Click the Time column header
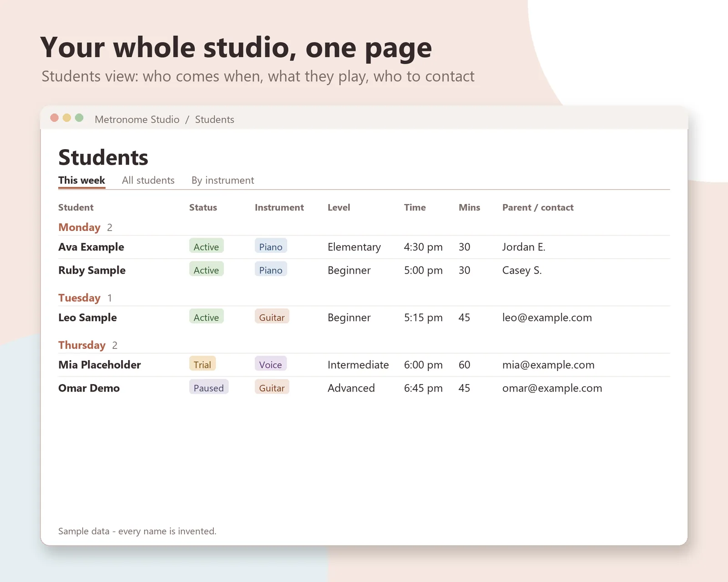The width and height of the screenshot is (728, 582). tap(415, 207)
